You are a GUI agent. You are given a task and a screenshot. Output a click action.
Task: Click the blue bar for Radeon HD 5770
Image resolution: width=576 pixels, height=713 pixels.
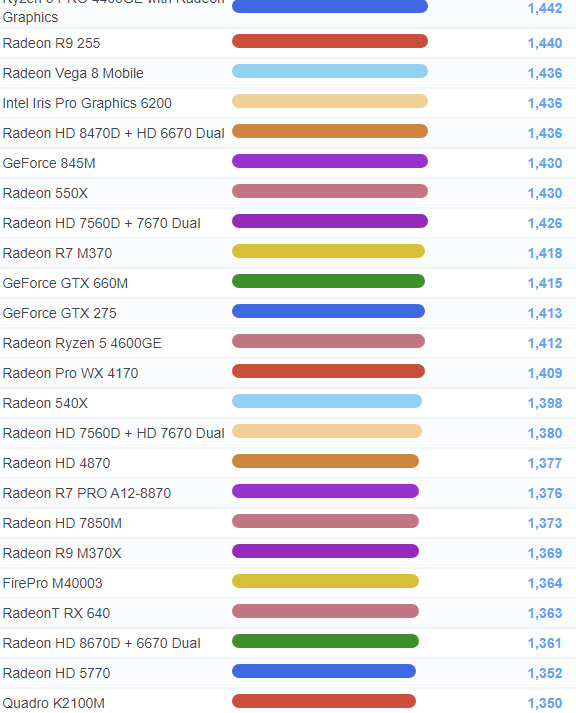pos(324,672)
